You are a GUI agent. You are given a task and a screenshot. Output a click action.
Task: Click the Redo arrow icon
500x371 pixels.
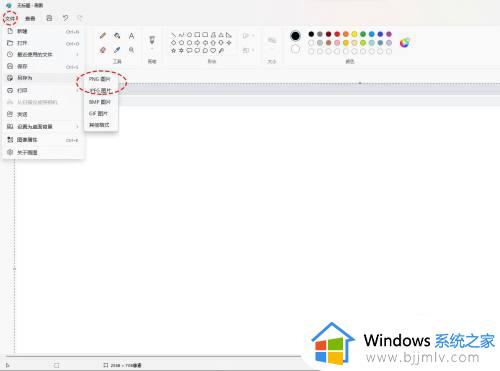80,18
